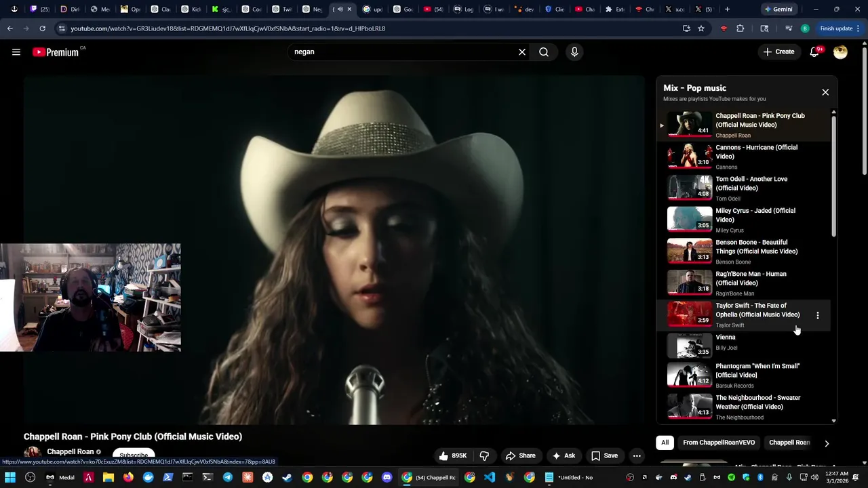The width and height of the screenshot is (868, 488).
Task: Go back in browser history
Action: [9, 28]
